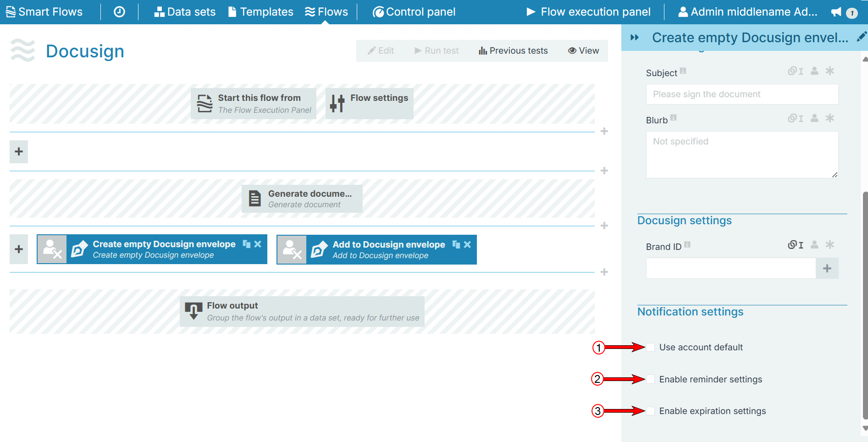Click into the Blurb text area
The image size is (868, 442).
[741, 155]
